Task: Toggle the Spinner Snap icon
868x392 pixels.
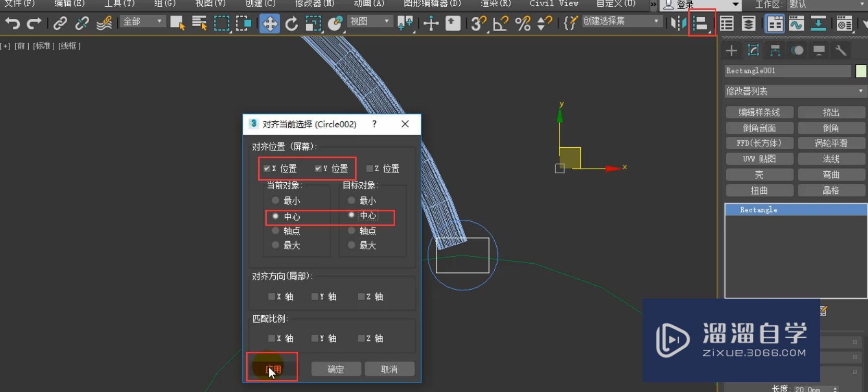Action: 544,23
